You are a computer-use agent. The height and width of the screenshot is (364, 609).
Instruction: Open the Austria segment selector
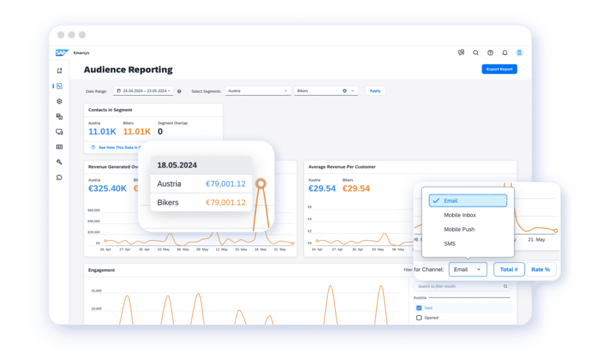258,90
